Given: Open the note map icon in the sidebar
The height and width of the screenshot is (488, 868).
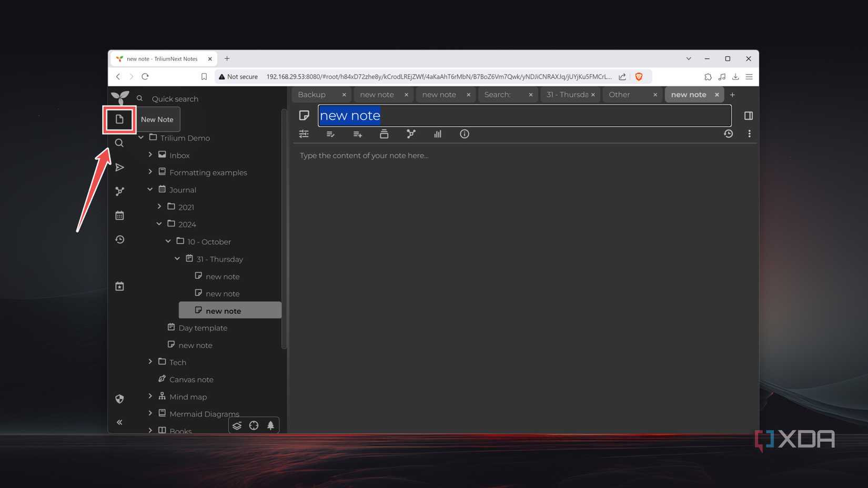Looking at the screenshot, I should click(119, 191).
